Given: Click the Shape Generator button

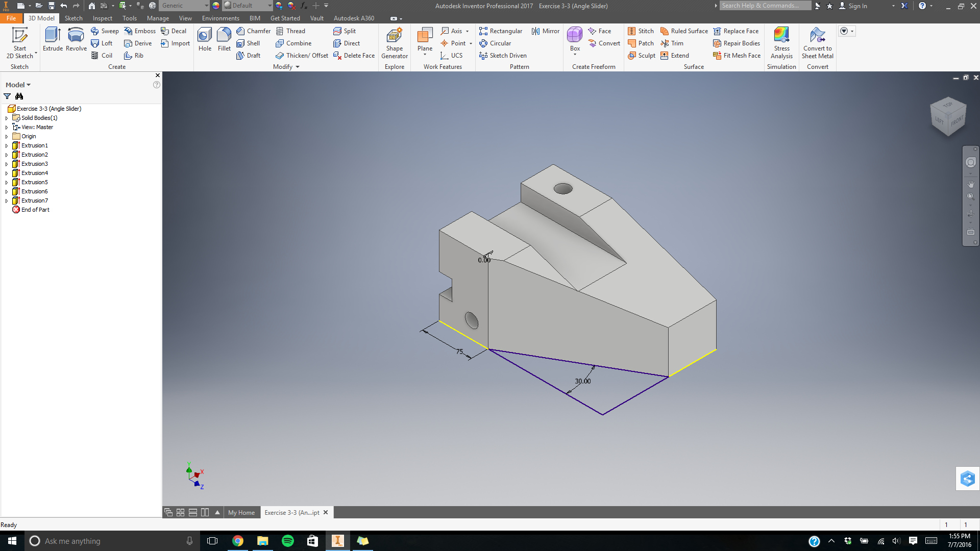Looking at the screenshot, I should (x=394, y=42).
